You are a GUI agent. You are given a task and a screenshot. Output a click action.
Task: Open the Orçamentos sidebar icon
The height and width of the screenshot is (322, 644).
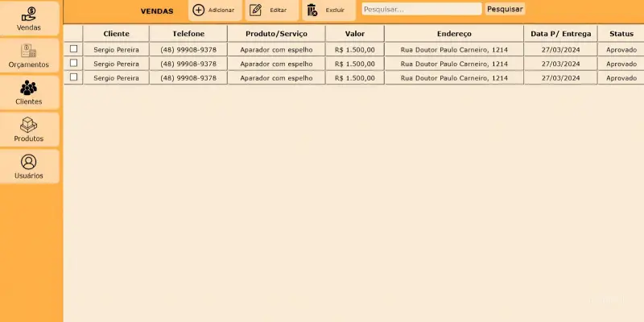(29, 51)
